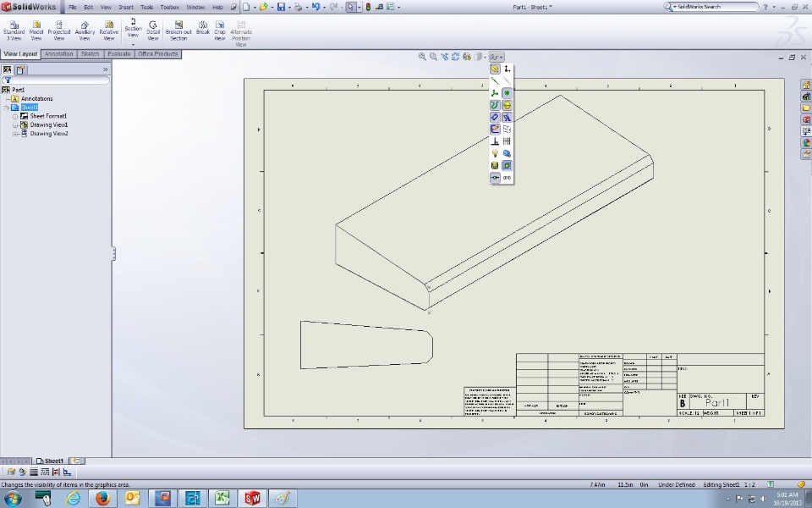Toggle View Curves visibility in flyout
The image size is (812, 508).
(x=495, y=105)
